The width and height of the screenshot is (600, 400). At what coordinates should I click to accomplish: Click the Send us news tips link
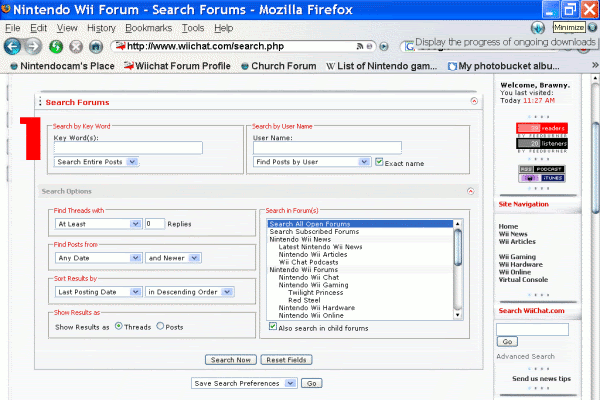coord(541,379)
